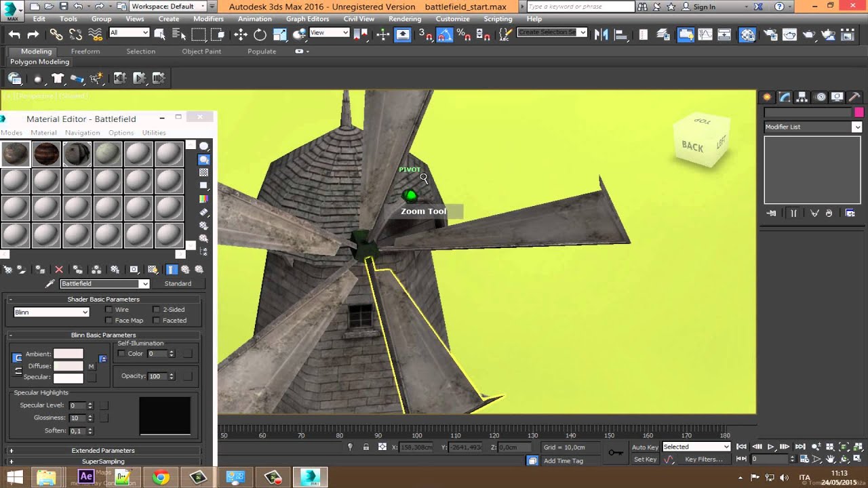The height and width of the screenshot is (488, 868).
Task: Open Chrome from the Windows taskbar
Action: pos(161,477)
